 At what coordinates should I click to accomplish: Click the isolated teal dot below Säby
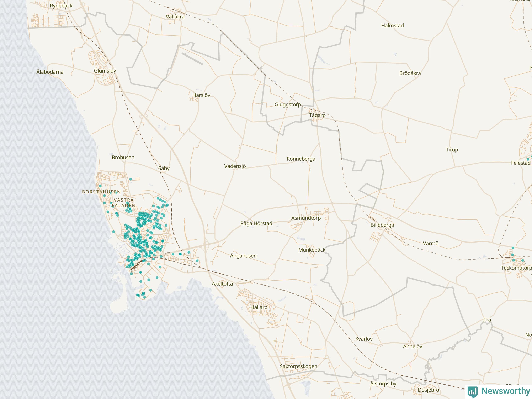(131, 179)
